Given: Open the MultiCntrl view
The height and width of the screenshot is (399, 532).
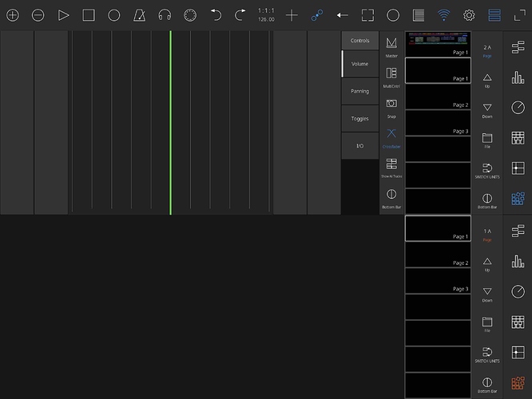Looking at the screenshot, I should pyautogui.click(x=391, y=76).
